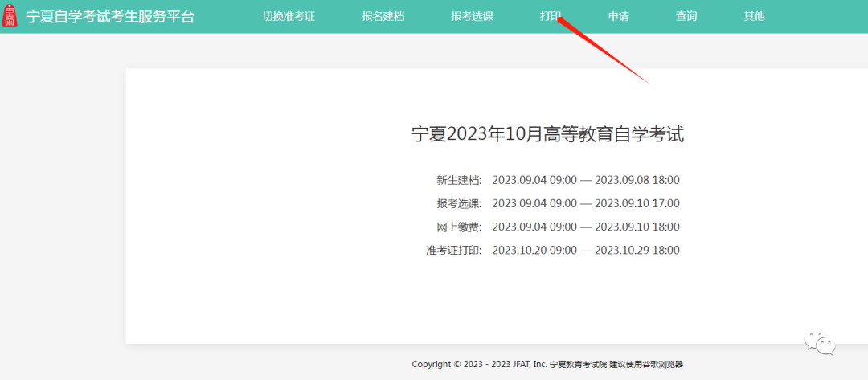Click date range ending 2023.09.10 17:00
This screenshot has height=380, width=868.
tap(586, 203)
